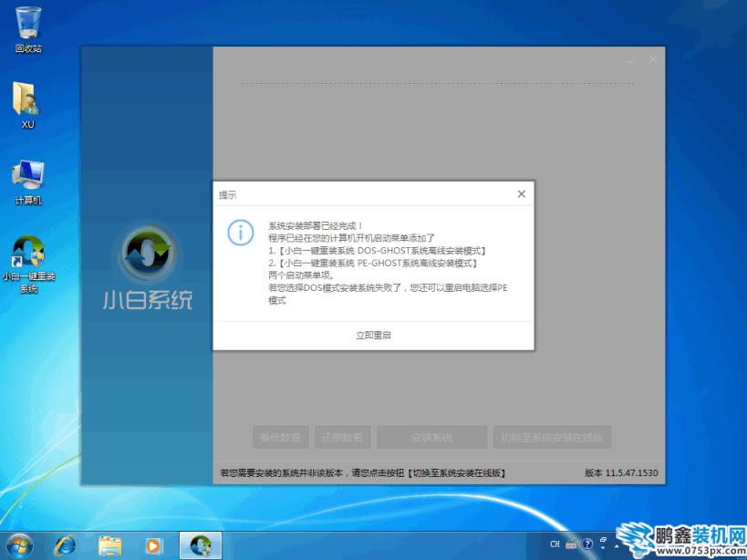Screen dimensions: 747x560
Task: Click the blue info icon in the dialog
Action: (241, 233)
